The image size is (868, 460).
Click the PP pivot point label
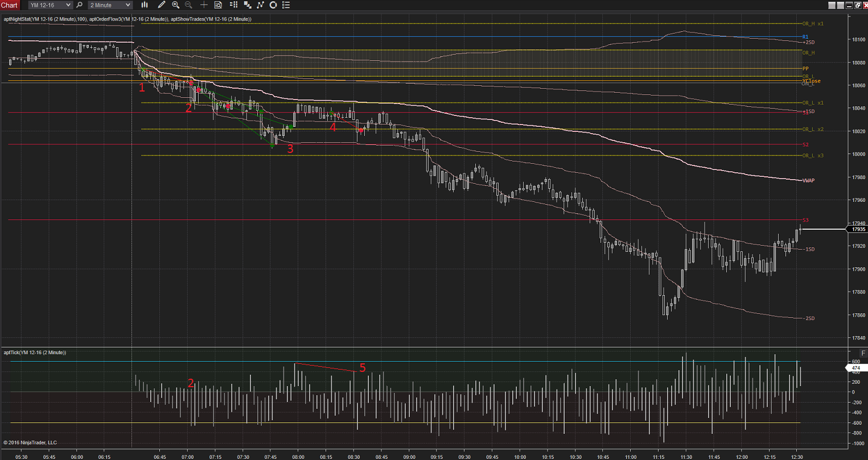805,68
